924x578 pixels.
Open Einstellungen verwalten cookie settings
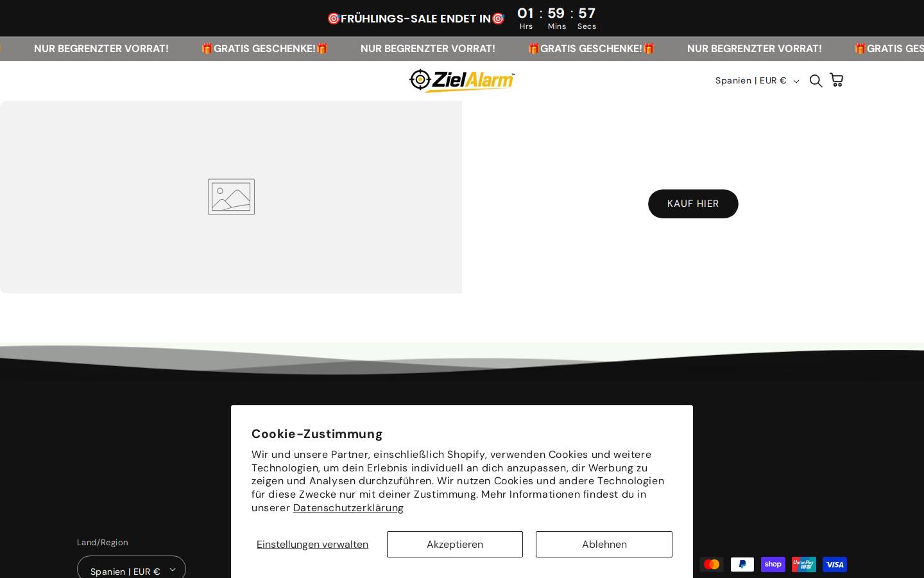tap(312, 545)
